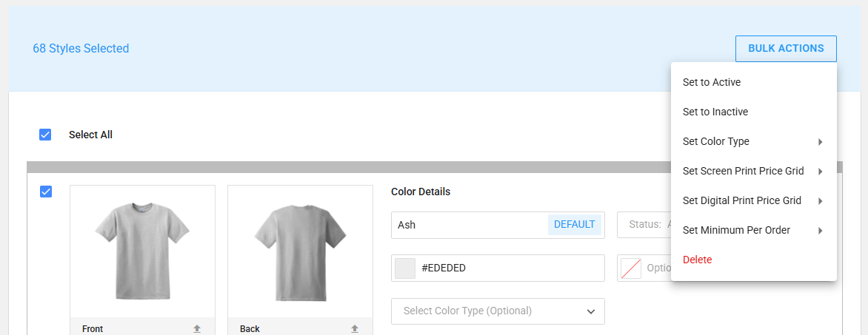Choose Set to Active from menu
This screenshot has height=335, width=868.
711,82
